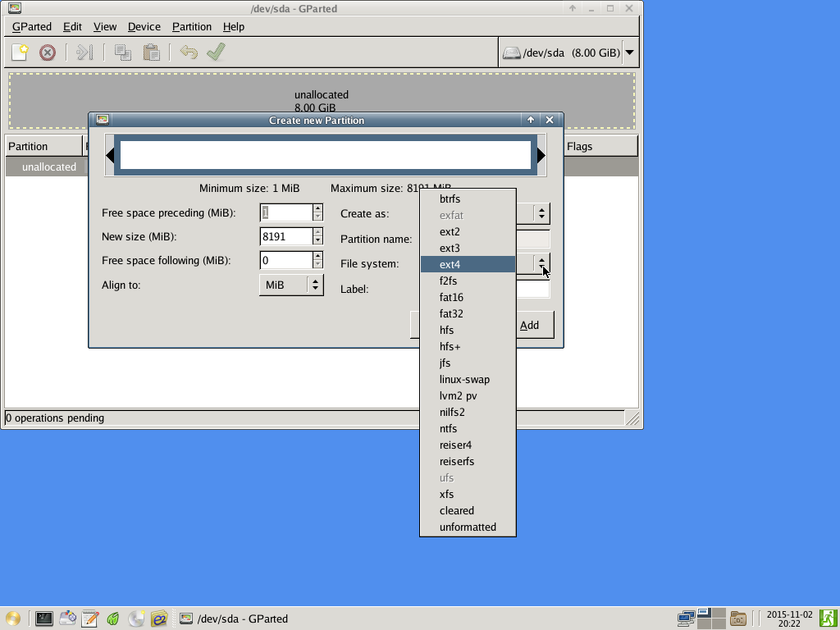840x630 pixels.
Task: Open the terminal from the taskbar
Action: pyautogui.click(x=44, y=619)
